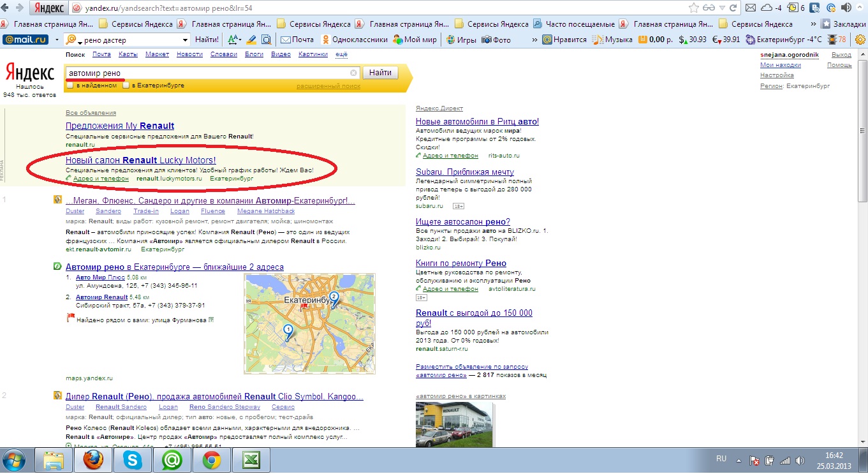Screen dimensions: 868x474
Task: Expand the Mail.ru toolbar search history dropdown
Action: (185, 40)
